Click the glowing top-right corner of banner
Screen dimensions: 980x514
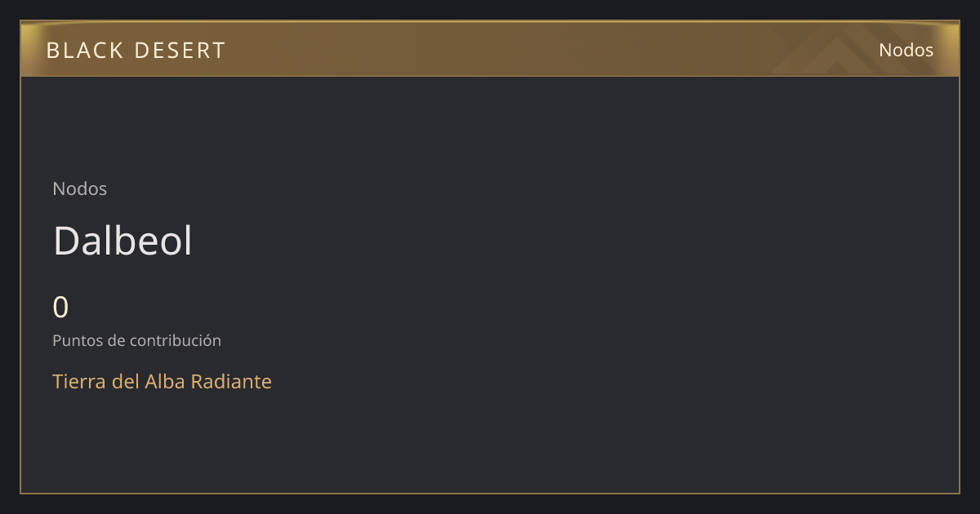949,31
